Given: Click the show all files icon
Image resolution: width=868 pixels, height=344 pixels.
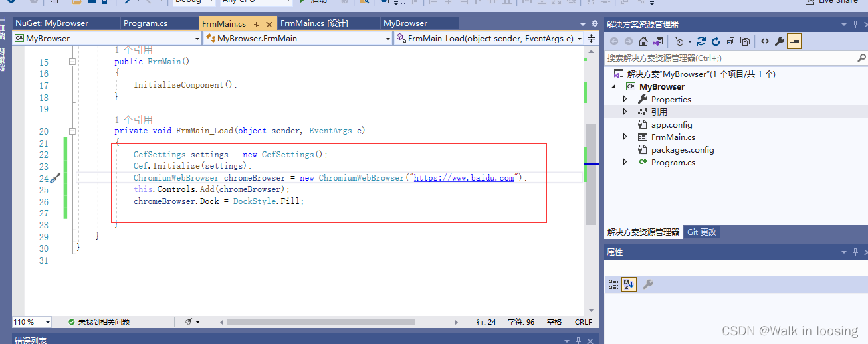Looking at the screenshot, I should (745, 41).
